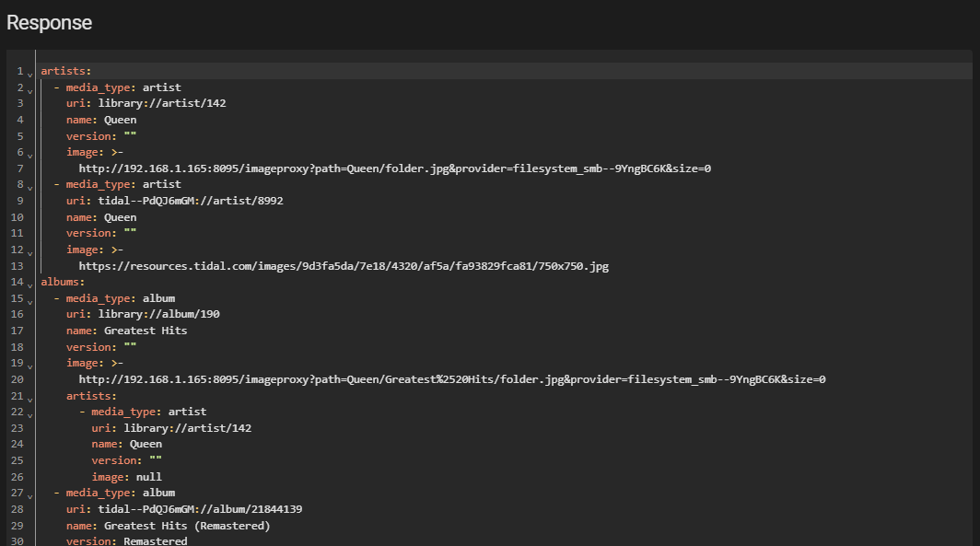Fold the albums section on line 14

pos(29,284)
